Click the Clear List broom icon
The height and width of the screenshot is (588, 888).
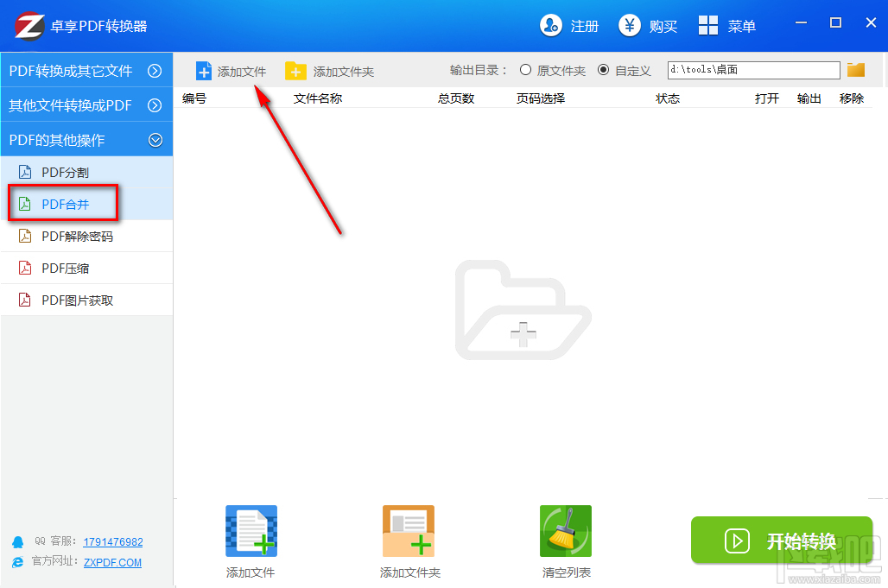point(565,531)
